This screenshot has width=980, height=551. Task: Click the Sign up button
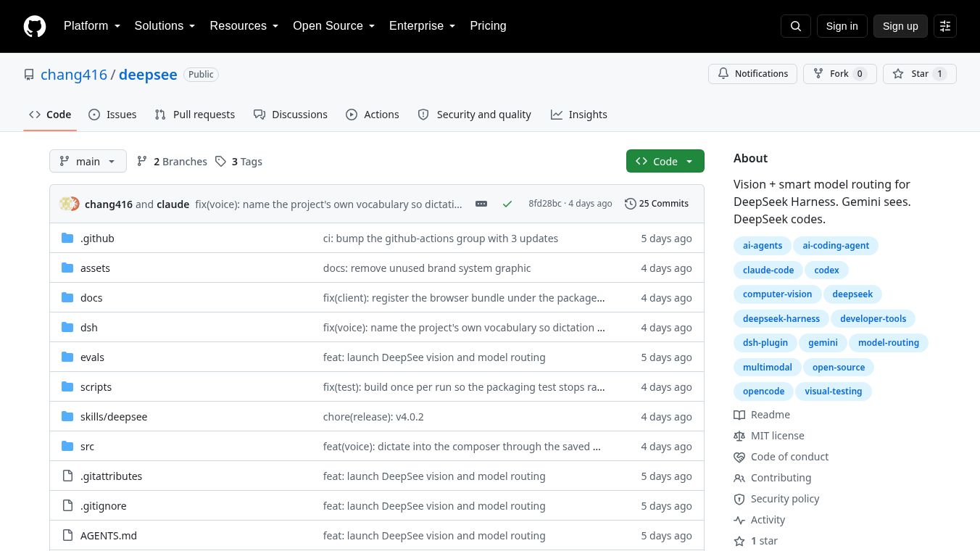point(900,26)
